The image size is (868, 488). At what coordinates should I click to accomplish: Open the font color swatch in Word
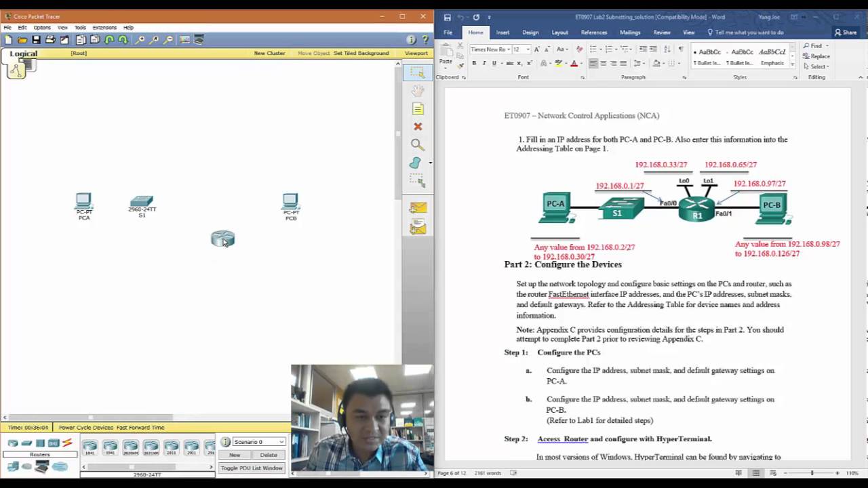574,63
